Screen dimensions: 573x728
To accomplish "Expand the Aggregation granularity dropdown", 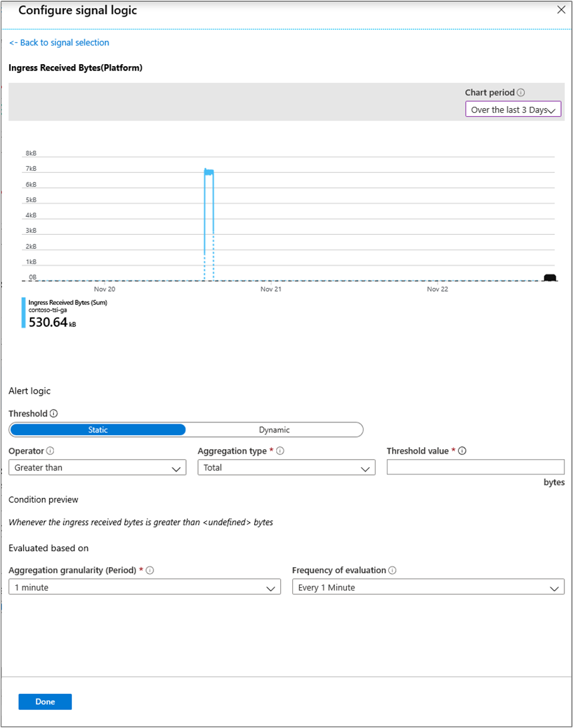I will pyautogui.click(x=144, y=587).
